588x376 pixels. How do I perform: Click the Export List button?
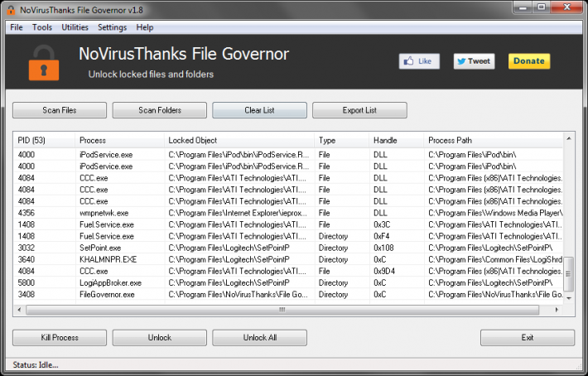pyautogui.click(x=359, y=110)
